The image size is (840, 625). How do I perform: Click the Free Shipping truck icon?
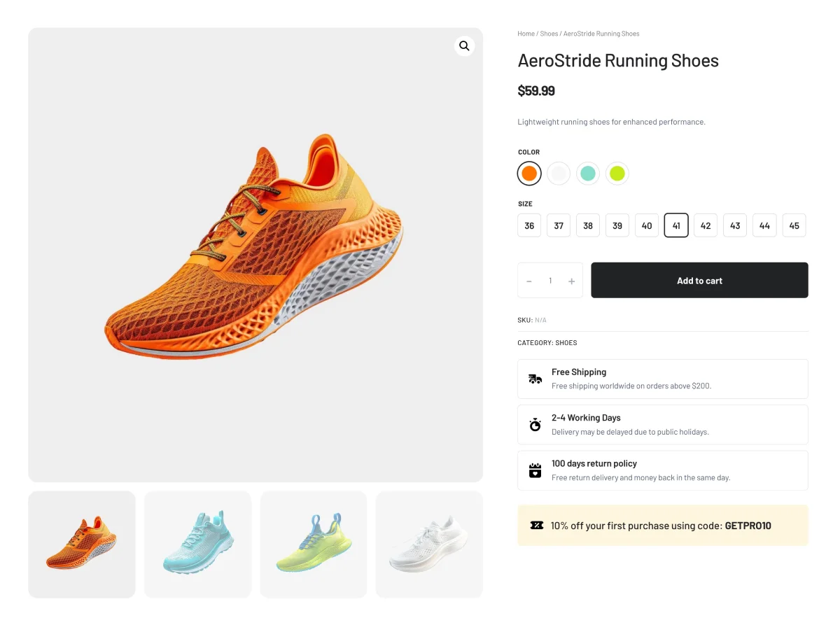point(535,379)
